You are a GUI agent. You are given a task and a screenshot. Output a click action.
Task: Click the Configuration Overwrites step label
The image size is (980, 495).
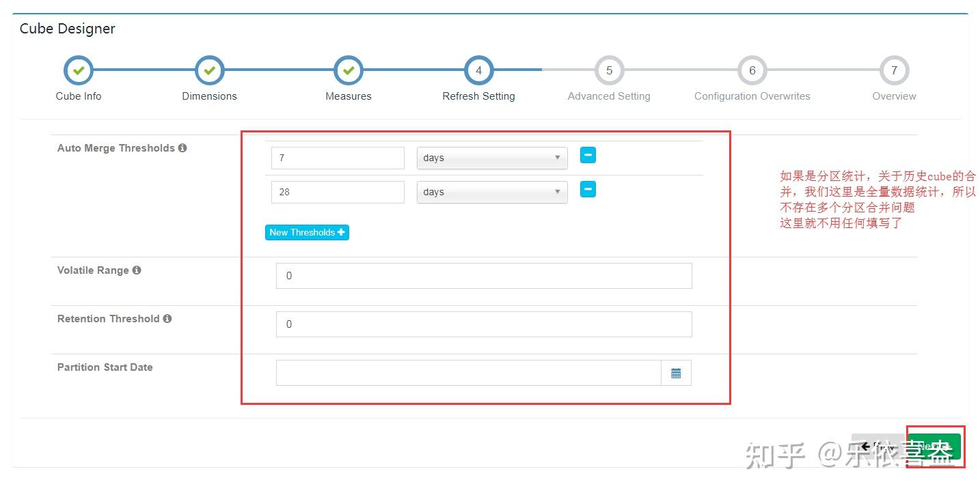752,96
